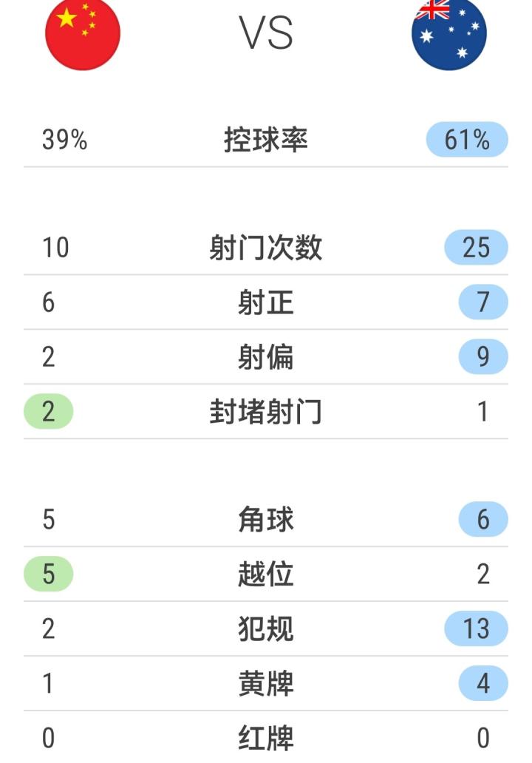Click Australia's 6 corners badge

pos(482,520)
